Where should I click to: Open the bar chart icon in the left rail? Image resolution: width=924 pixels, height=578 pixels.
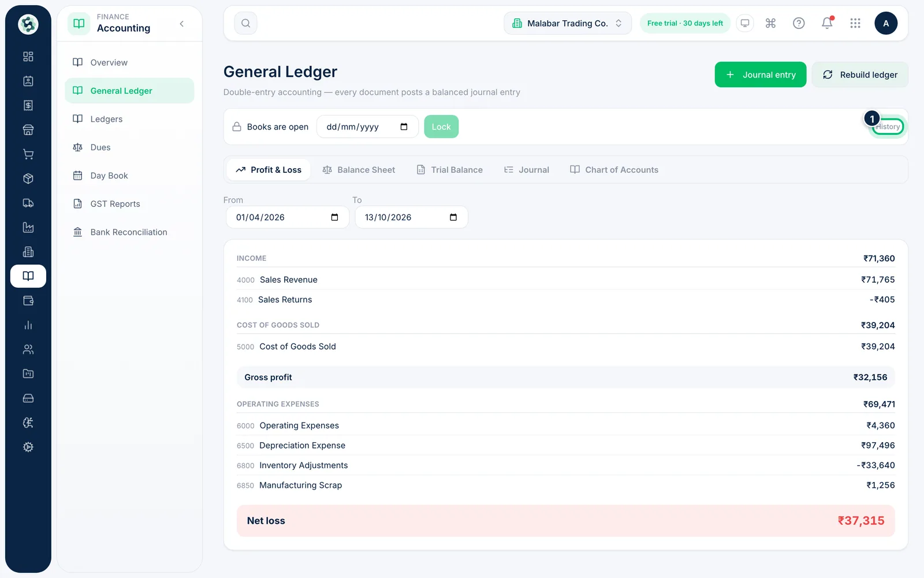28,325
